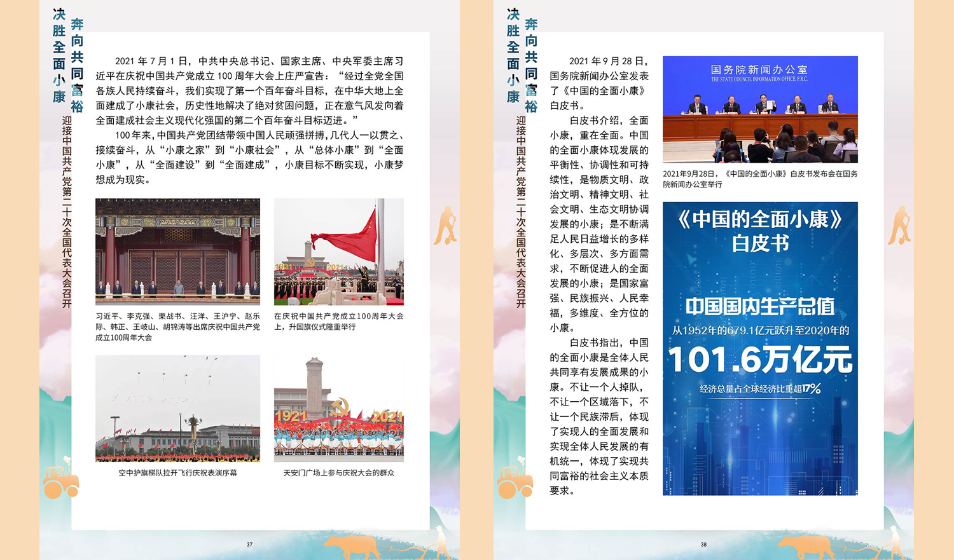Click the 101.6万亿元 figure in the infographic
Image resolution: width=954 pixels, height=560 pixels.
click(760, 360)
